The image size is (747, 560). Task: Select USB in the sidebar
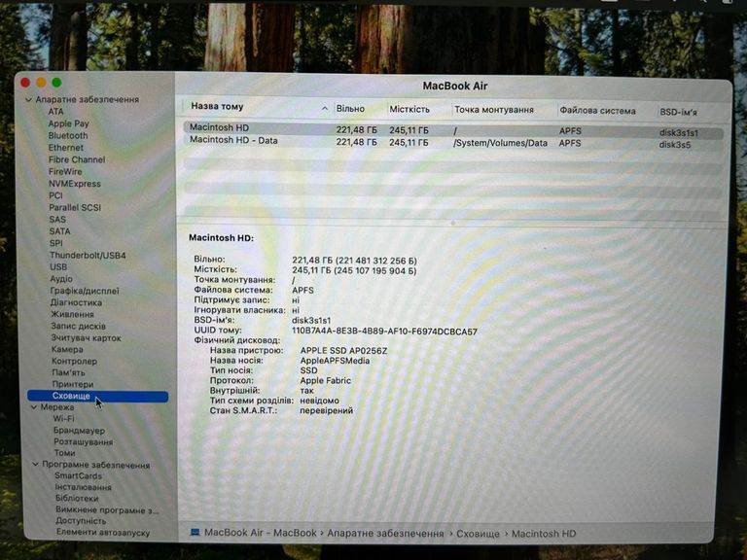coord(58,267)
